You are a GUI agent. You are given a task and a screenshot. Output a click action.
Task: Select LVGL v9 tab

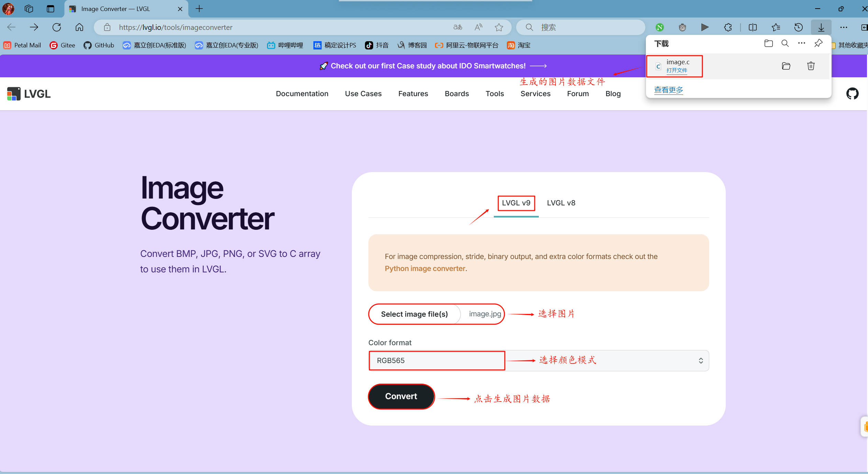[516, 203]
